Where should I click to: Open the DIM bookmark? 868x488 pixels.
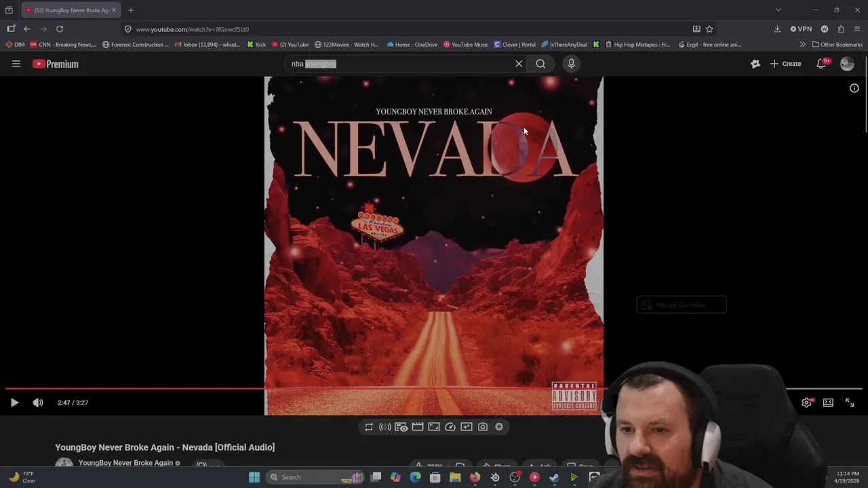pyautogui.click(x=15, y=45)
